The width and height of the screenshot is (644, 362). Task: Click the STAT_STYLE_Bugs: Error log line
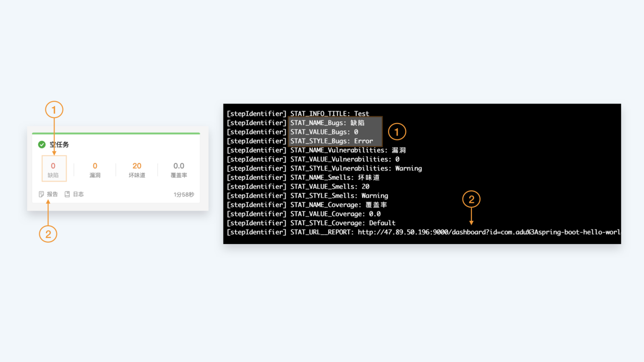pos(300,141)
